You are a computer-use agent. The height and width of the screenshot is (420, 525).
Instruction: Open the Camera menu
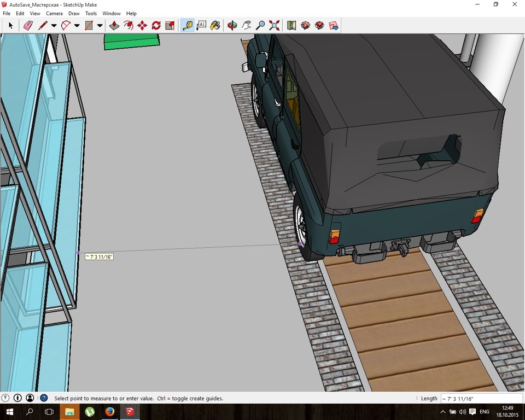pos(54,13)
